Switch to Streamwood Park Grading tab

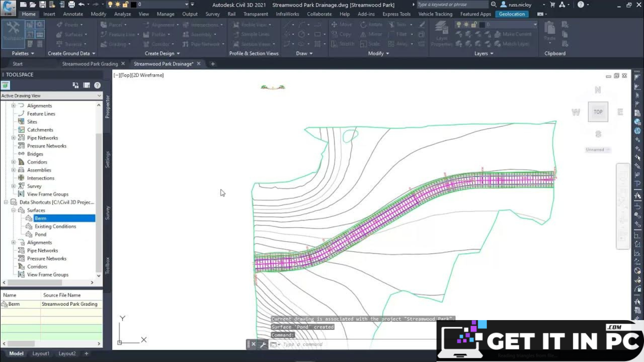(90, 64)
